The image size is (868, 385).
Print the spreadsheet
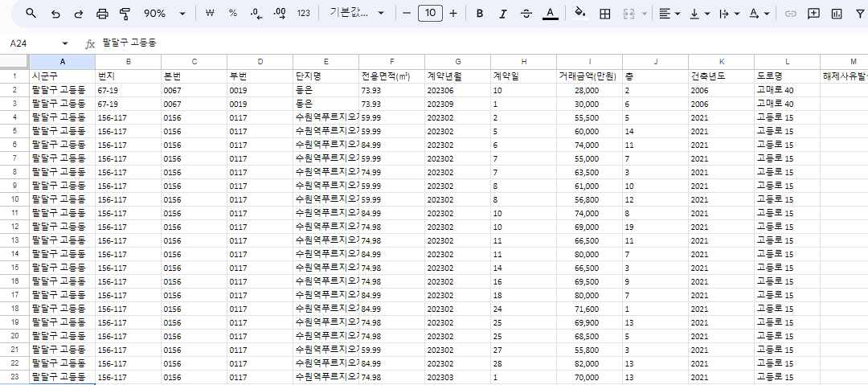102,14
